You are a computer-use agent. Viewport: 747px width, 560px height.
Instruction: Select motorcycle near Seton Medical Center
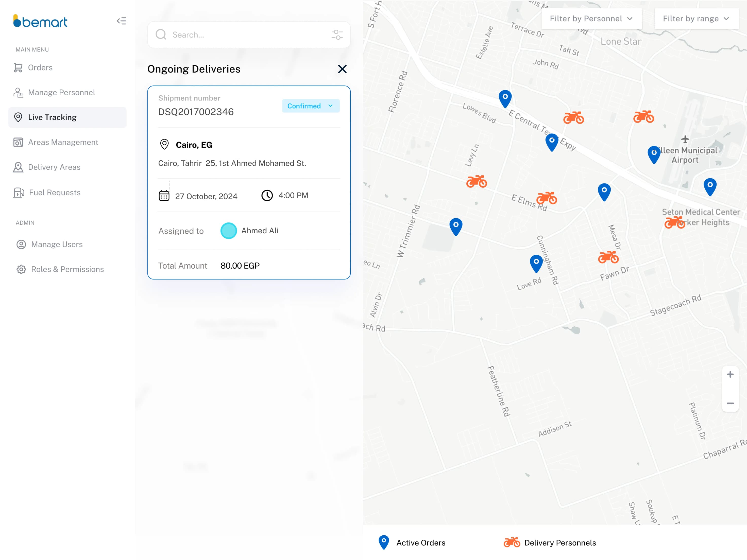tap(674, 222)
